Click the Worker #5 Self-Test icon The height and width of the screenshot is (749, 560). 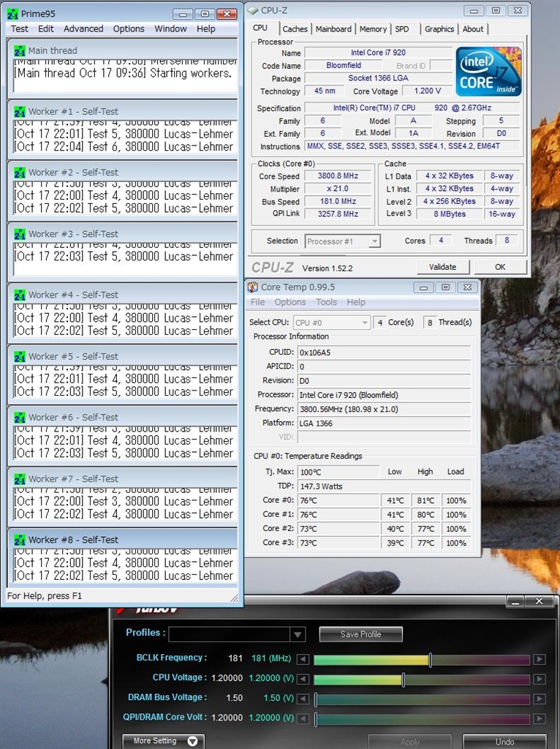pos(20,356)
